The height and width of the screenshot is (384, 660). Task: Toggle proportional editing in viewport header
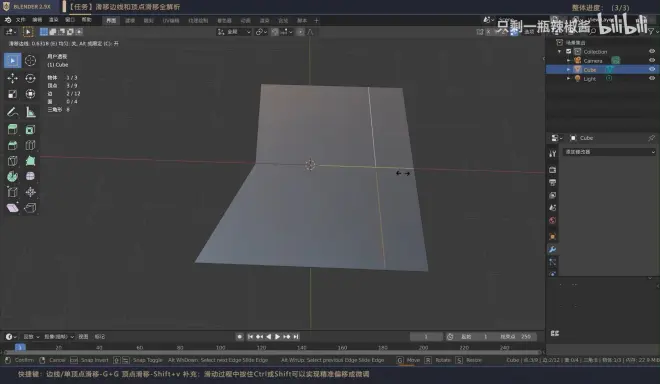(x=300, y=32)
